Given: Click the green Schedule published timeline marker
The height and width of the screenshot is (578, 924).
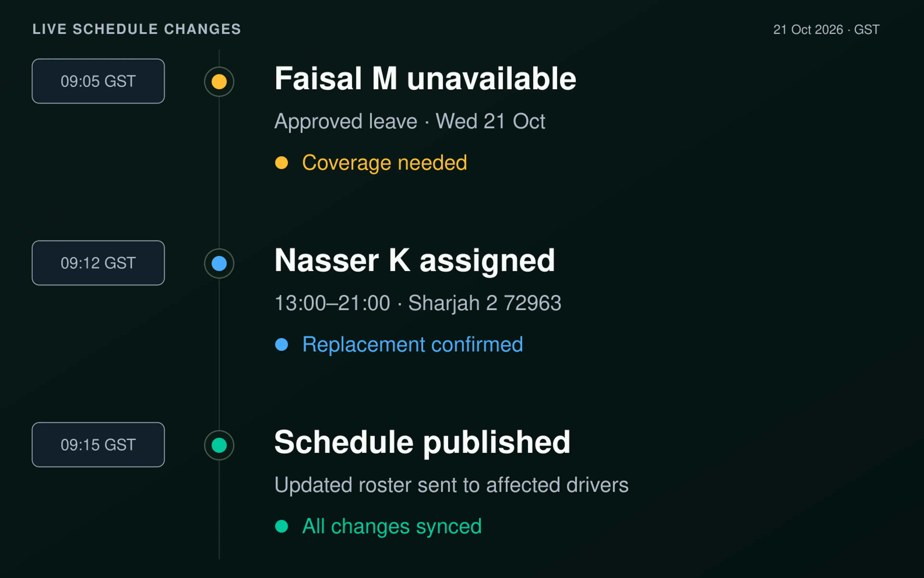Looking at the screenshot, I should click(x=219, y=445).
